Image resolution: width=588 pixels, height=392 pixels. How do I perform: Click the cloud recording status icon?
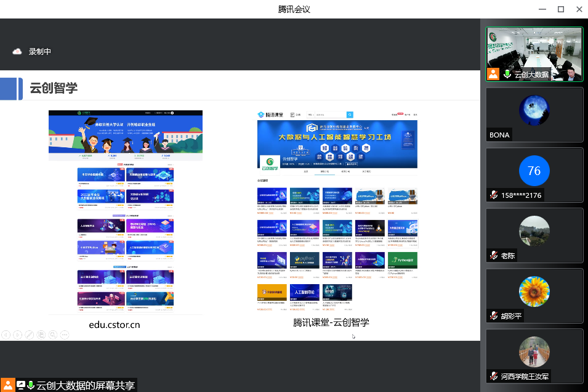click(x=17, y=52)
